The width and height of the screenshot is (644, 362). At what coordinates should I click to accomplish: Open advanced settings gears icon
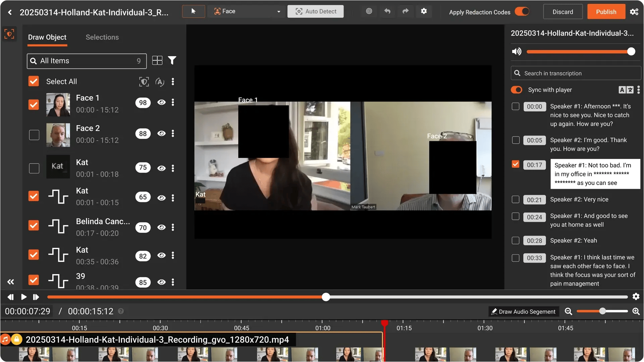pos(634,12)
